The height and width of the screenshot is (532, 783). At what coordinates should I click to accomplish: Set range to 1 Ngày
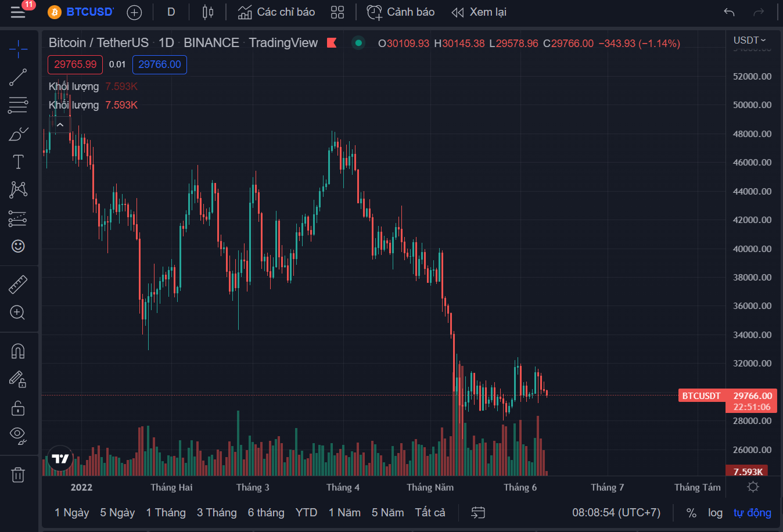coord(72,513)
